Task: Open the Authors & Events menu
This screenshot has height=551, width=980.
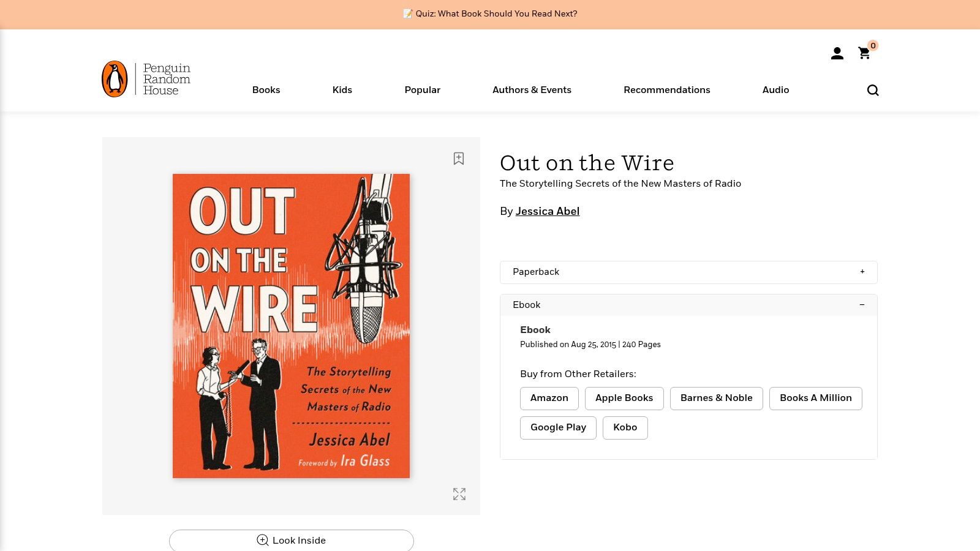Action: 532,90
